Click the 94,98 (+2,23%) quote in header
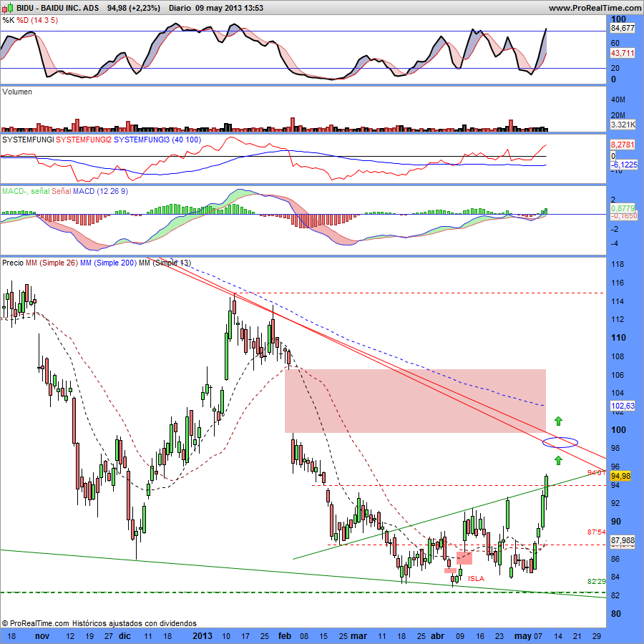This screenshot has height=644, width=644. click(134, 8)
